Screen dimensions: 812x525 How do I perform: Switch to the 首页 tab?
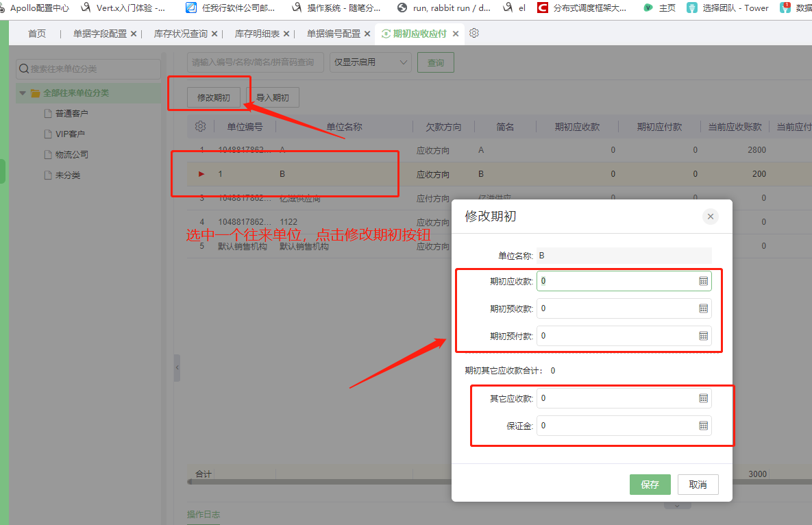tap(37, 34)
